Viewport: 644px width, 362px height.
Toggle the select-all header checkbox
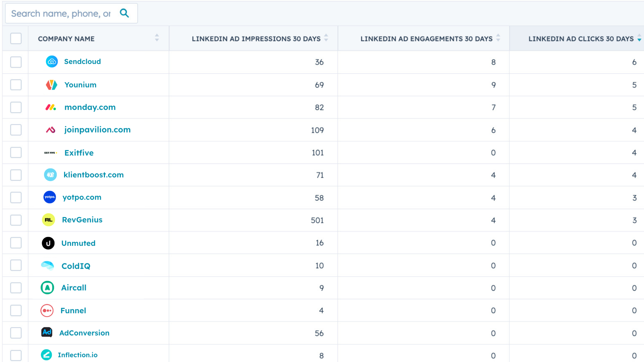point(16,38)
